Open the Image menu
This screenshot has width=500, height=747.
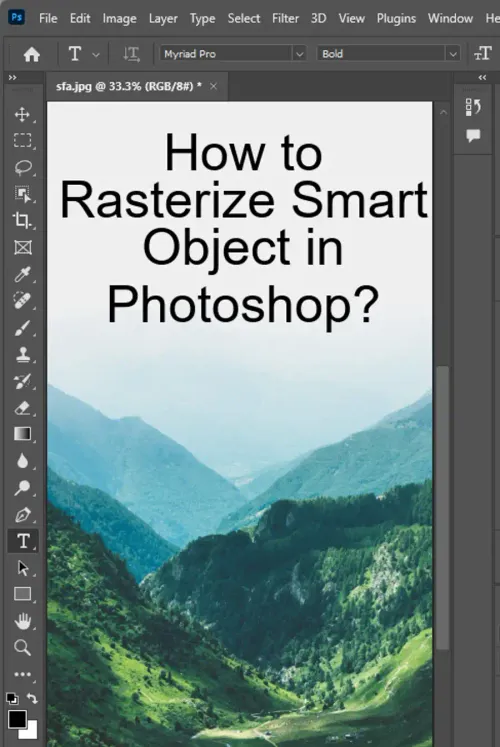(x=120, y=19)
